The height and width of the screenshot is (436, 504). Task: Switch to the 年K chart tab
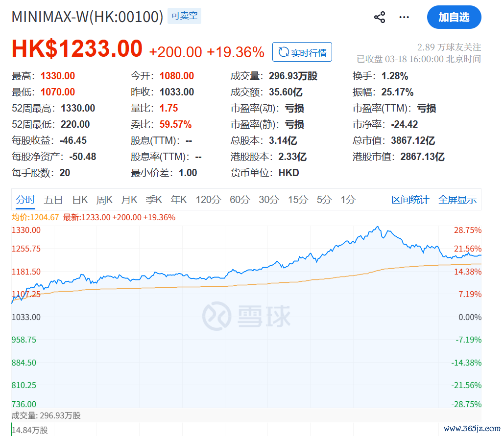coord(179,200)
